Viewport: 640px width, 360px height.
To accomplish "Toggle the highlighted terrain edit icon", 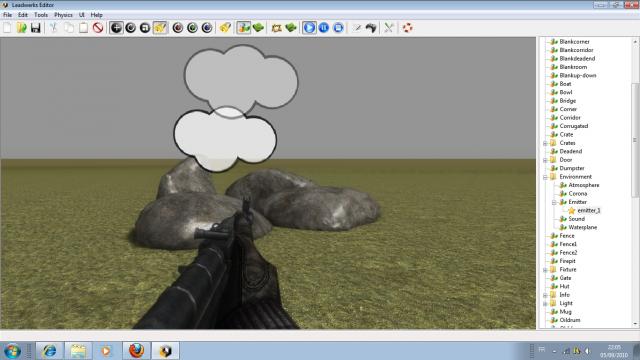I will [244, 28].
